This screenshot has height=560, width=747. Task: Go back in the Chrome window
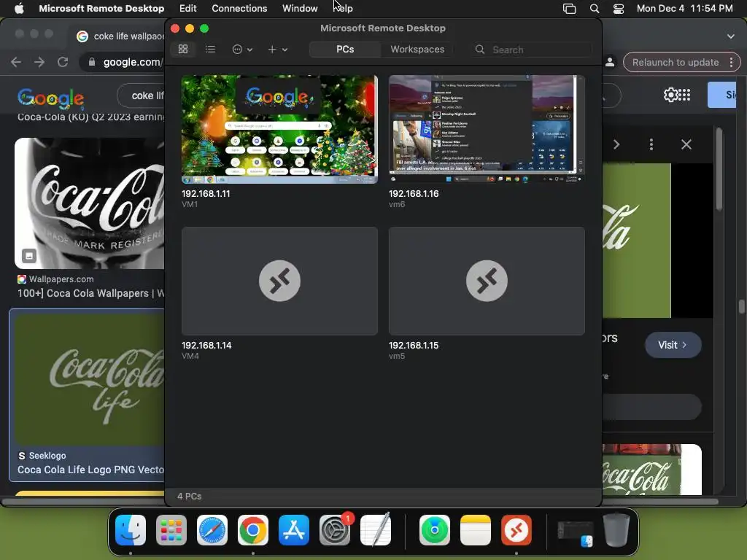coord(16,62)
